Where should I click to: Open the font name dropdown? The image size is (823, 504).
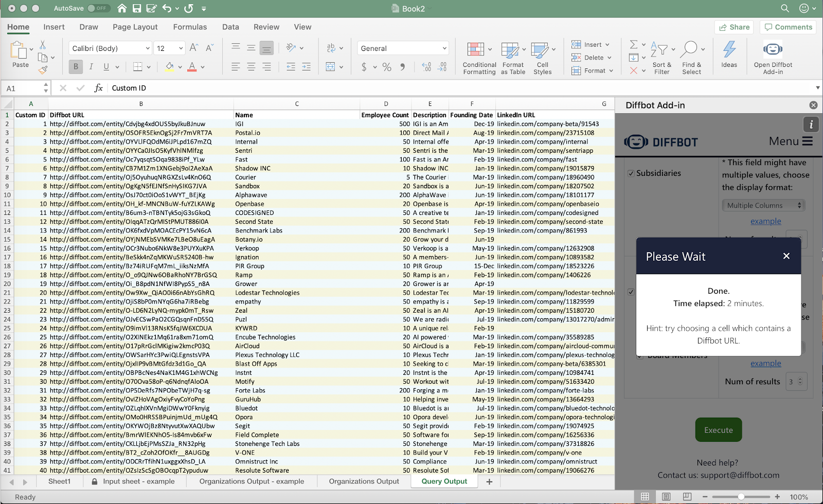click(148, 48)
